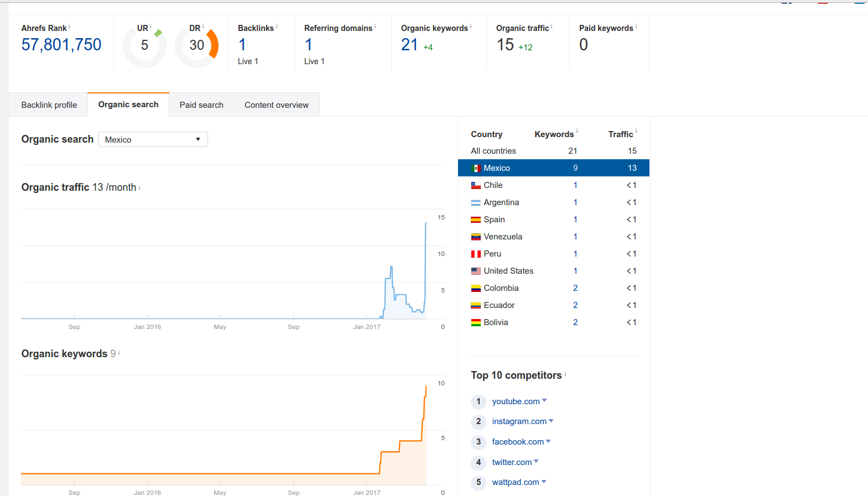Open the wattpad.com competitor link
The height and width of the screenshot is (496, 868).
[x=516, y=482]
